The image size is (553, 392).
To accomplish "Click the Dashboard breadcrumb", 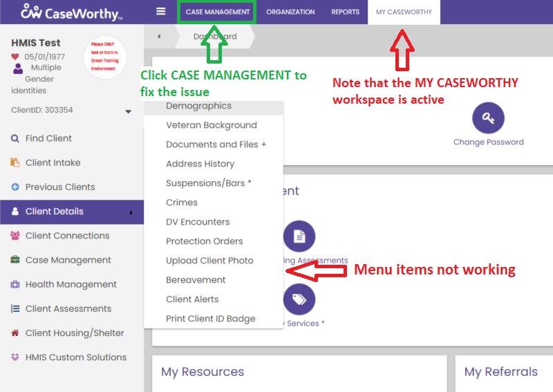I will tap(215, 36).
